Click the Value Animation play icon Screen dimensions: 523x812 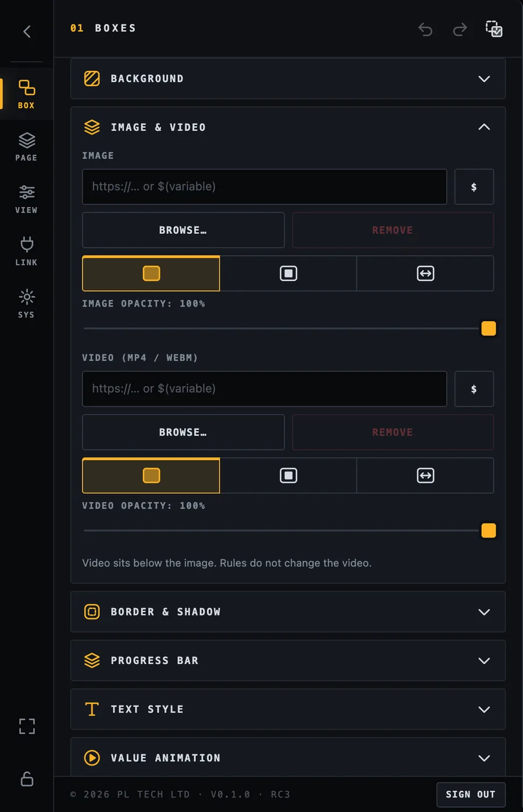(92, 758)
